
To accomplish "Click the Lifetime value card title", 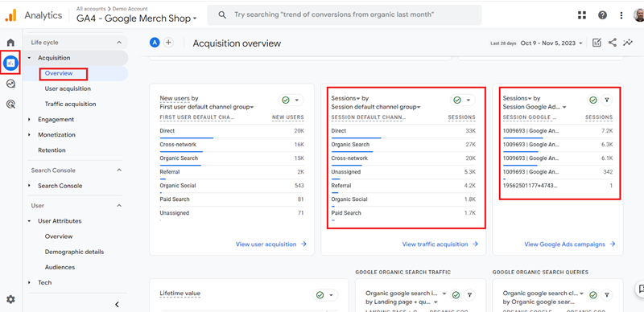I will 180,294.
